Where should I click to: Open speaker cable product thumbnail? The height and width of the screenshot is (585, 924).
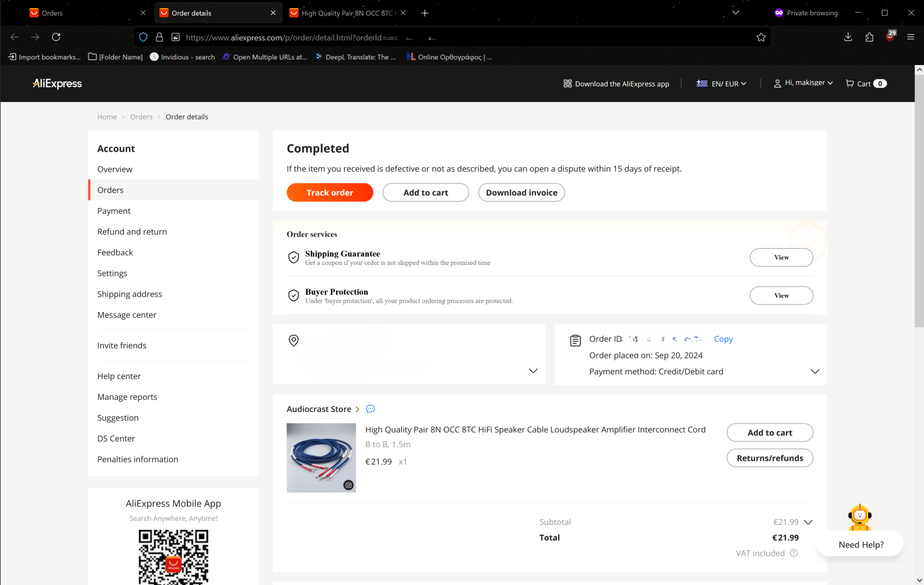click(x=321, y=458)
